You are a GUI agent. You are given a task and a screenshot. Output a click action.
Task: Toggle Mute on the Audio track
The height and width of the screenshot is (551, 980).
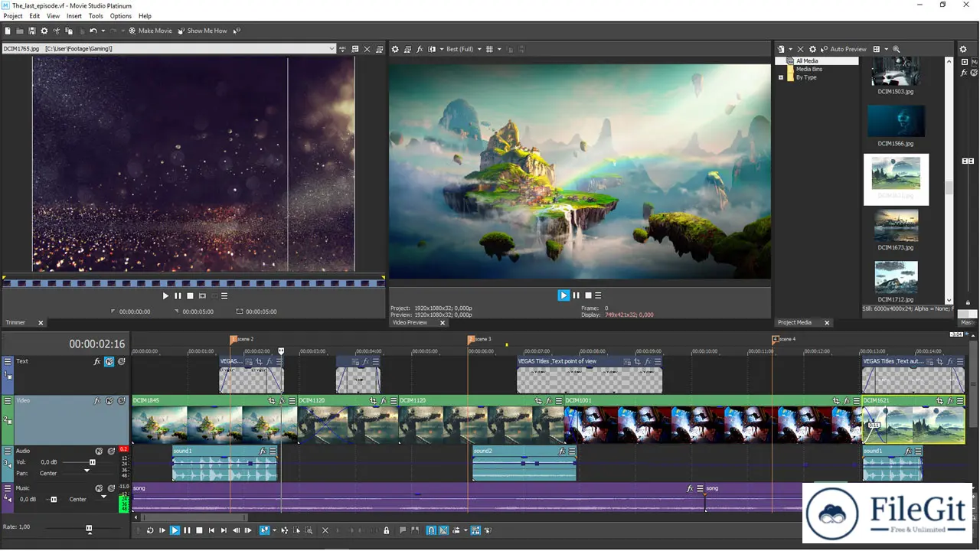tap(99, 451)
